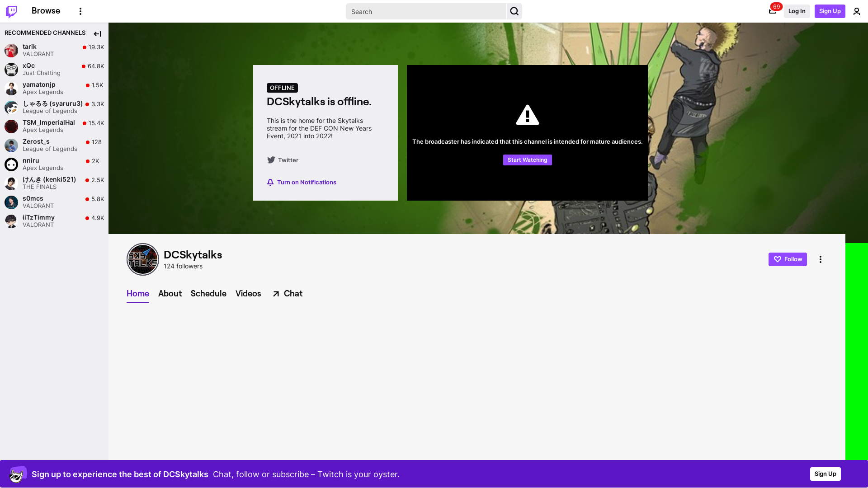Image resolution: width=868 pixels, height=488 pixels.
Task: Open iiTzTimmy's channel avatar
Action: point(11,221)
